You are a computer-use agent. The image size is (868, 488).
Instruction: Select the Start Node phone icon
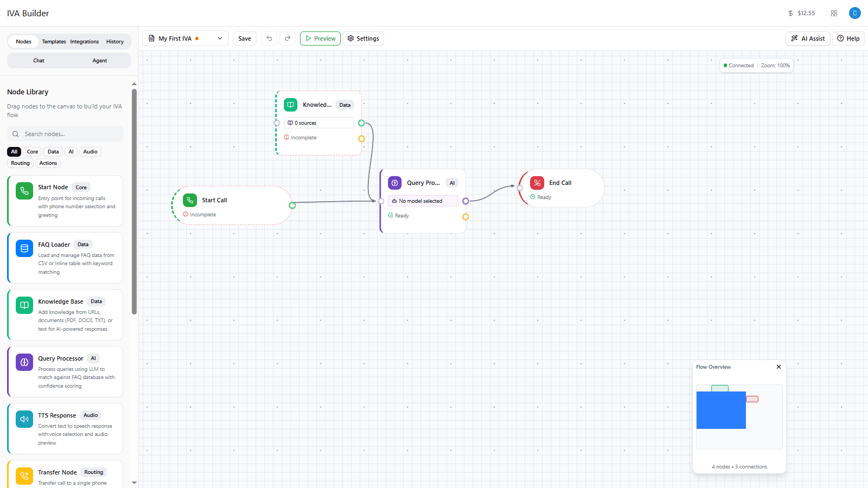click(24, 191)
